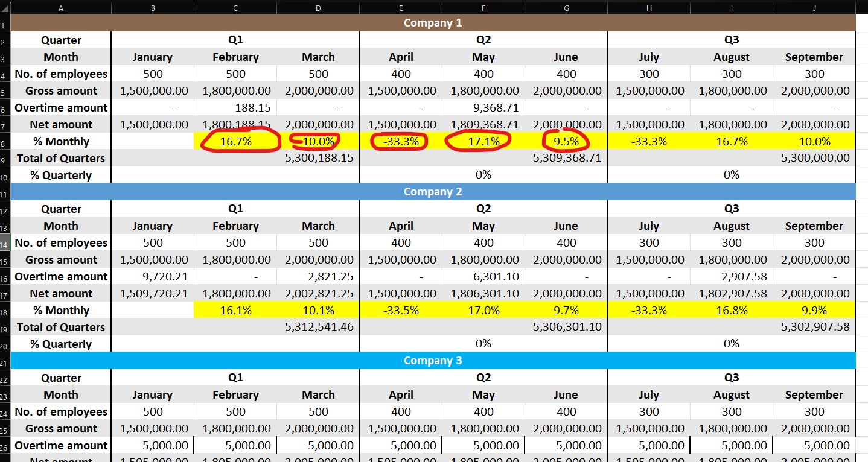Select Company 2 total cell 5,302,907.58
The height and width of the screenshot is (462, 868).
pyautogui.click(x=814, y=328)
